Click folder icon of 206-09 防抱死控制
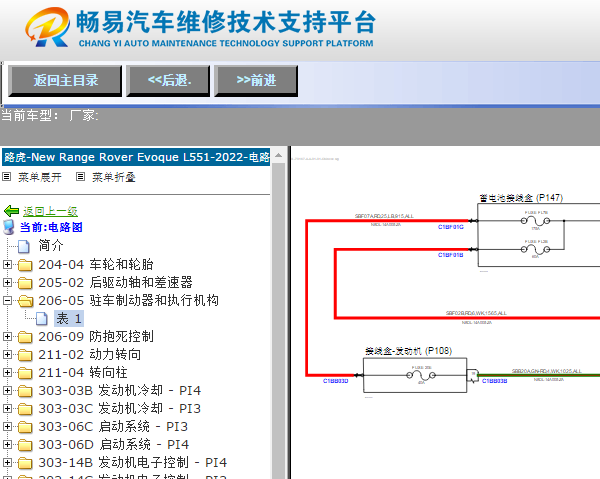 (25, 337)
